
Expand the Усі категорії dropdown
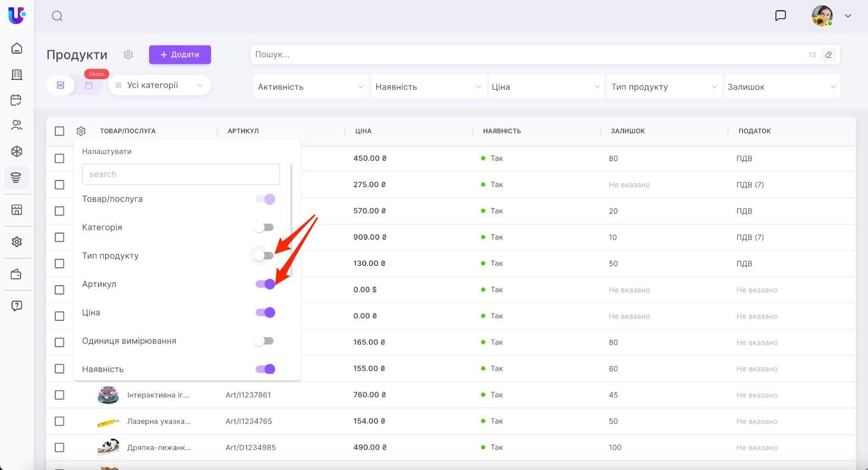tap(159, 86)
